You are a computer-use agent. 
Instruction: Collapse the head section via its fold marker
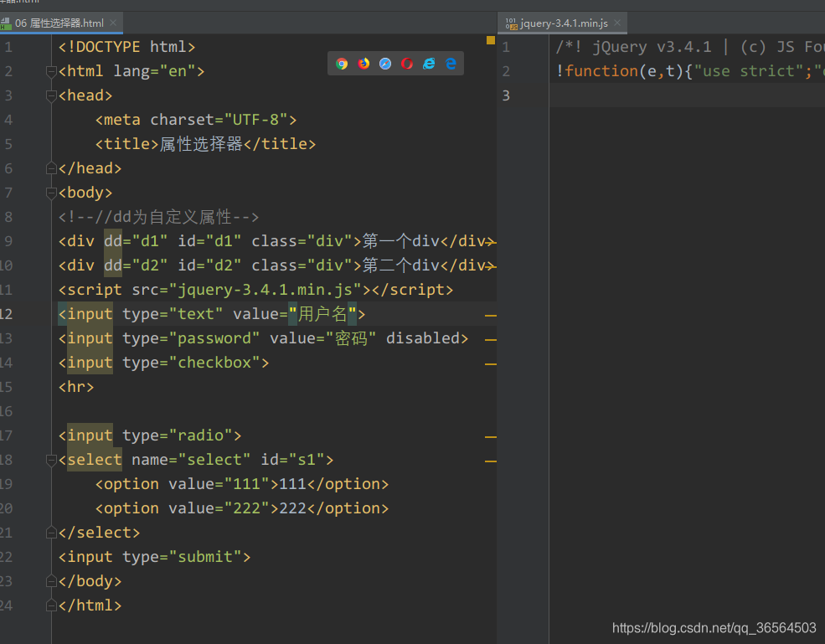(50, 95)
